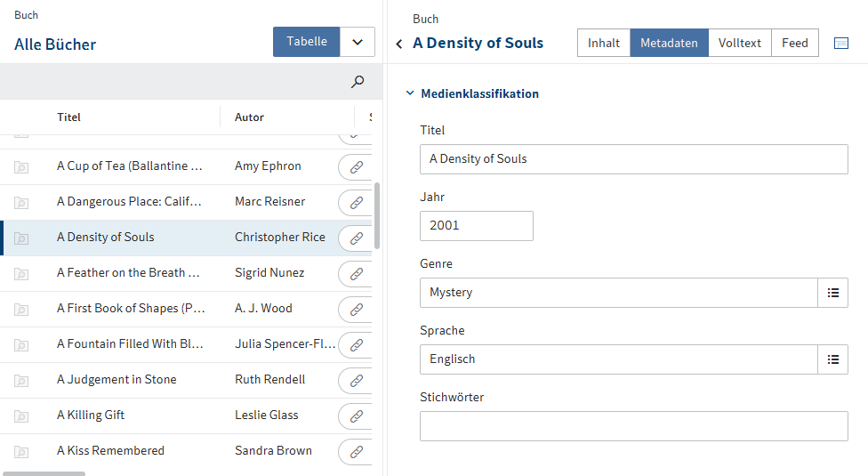Sort by the Titel column header
The width and height of the screenshot is (868, 476).
(x=68, y=117)
